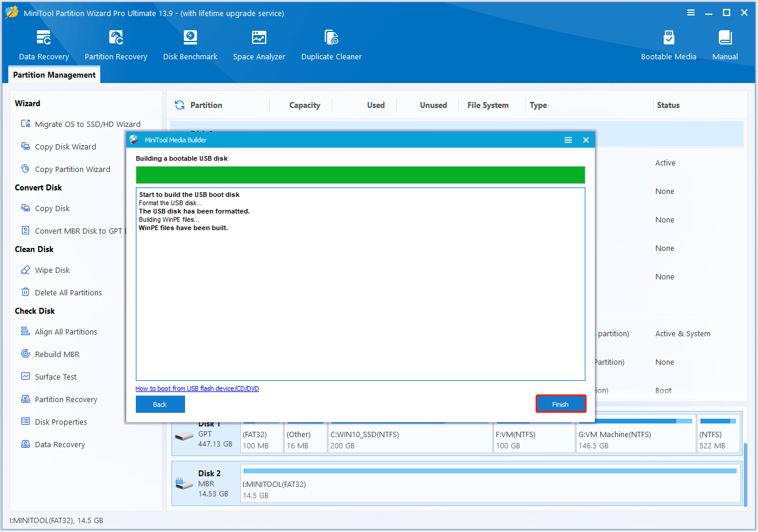Choose Delete All Partitions
This screenshot has width=758, height=532.
tap(61, 292)
